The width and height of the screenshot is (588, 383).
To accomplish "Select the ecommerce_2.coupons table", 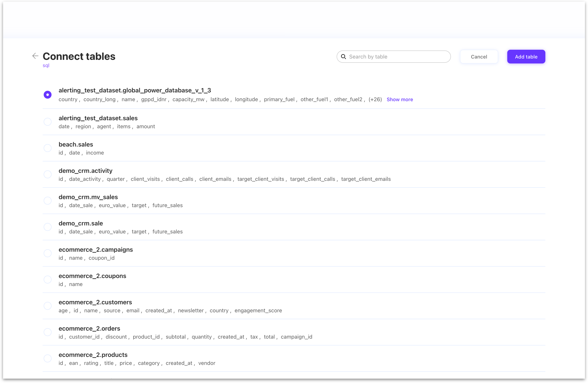I will click(47, 280).
